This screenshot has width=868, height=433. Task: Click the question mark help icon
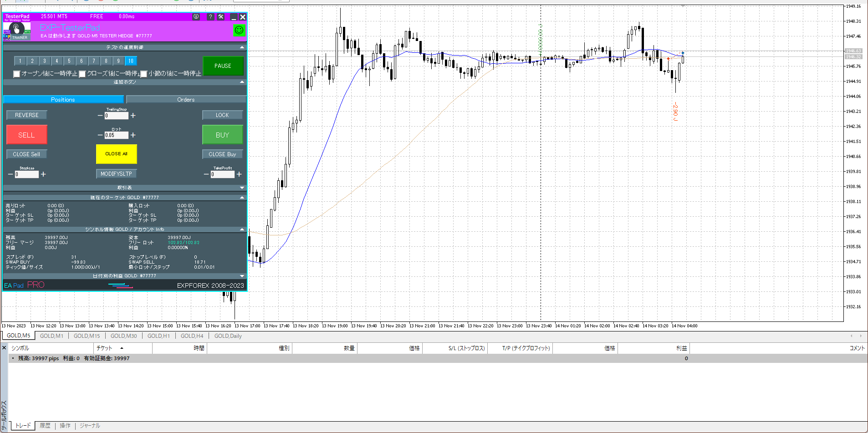click(210, 16)
